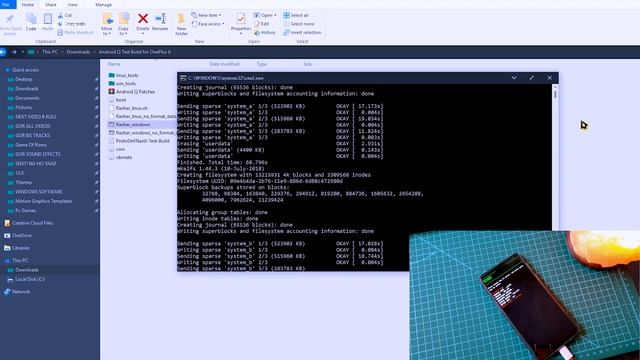Click the Cut scissors icon
This screenshot has height=360, width=640.
pos(60,16)
